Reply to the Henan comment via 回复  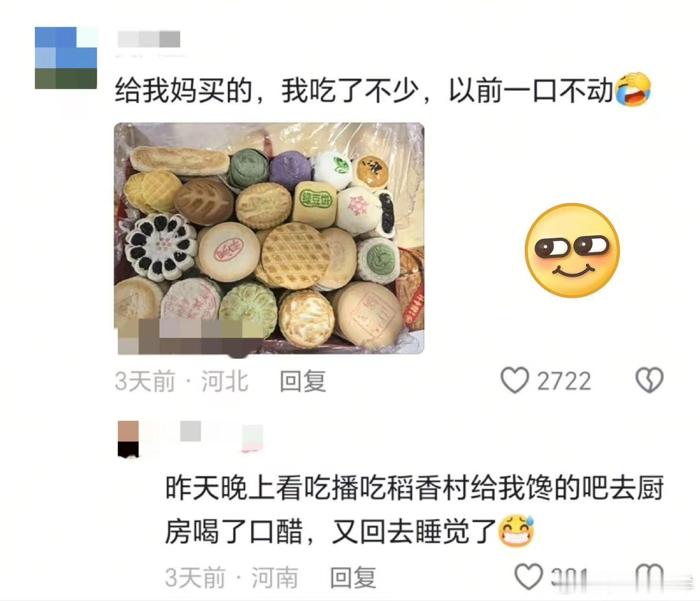click(353, 578)
